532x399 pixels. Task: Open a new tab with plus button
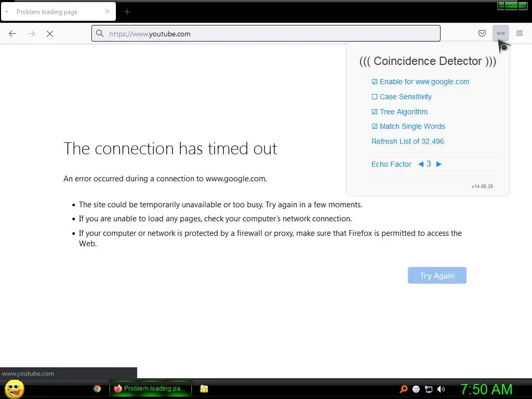[x=127, y=12]
